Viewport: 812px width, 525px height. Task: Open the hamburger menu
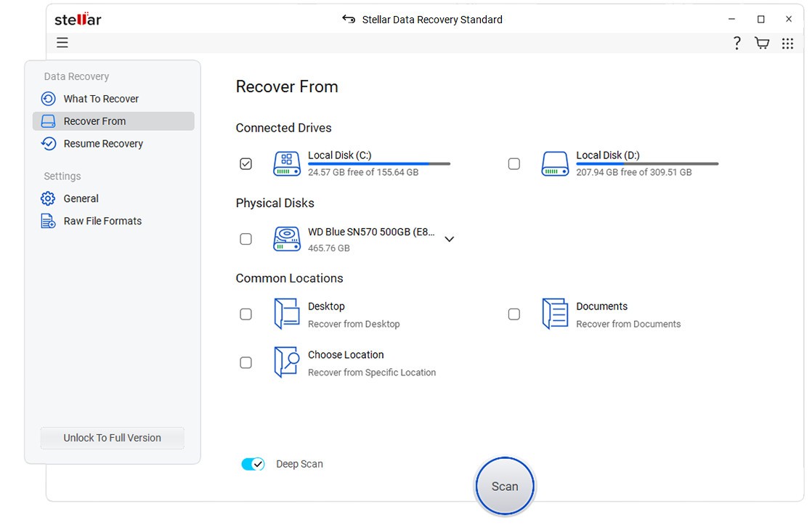click(x=62, y=43)
